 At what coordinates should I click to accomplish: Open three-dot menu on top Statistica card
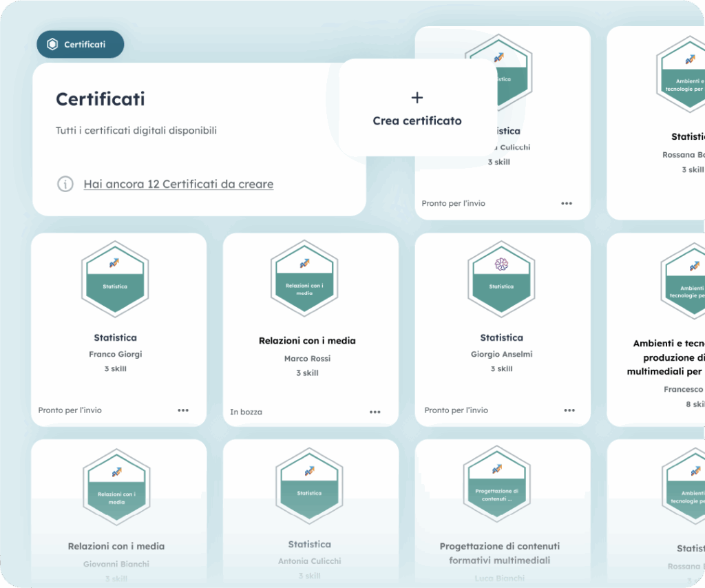point(567,204)
